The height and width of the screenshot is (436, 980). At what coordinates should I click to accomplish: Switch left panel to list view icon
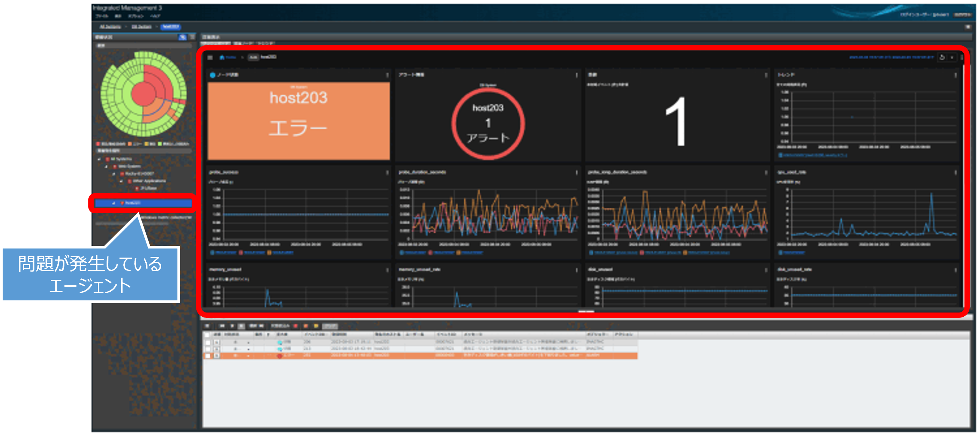[192, 37]
